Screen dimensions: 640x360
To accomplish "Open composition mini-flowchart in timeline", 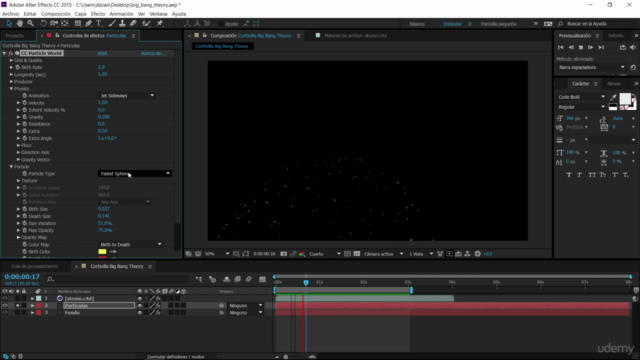I will 199,279.
